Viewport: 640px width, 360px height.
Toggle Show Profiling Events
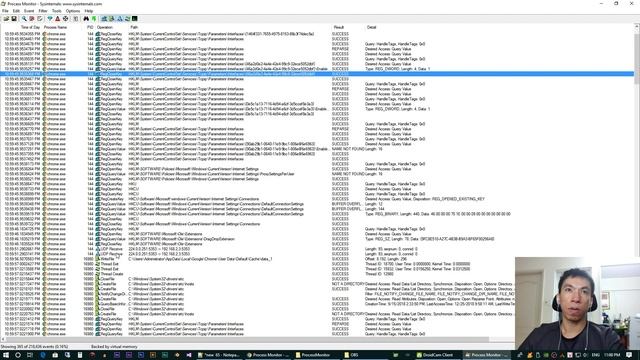(x=135, y=19)
